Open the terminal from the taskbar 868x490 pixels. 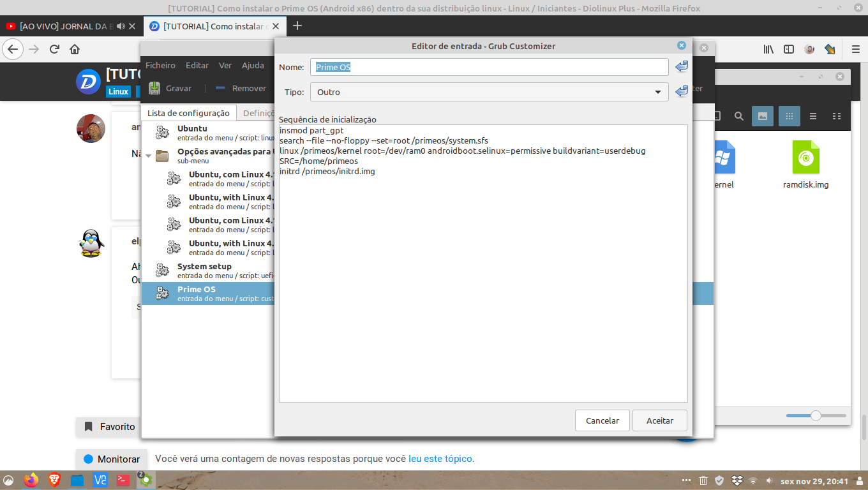pos(124,480)
